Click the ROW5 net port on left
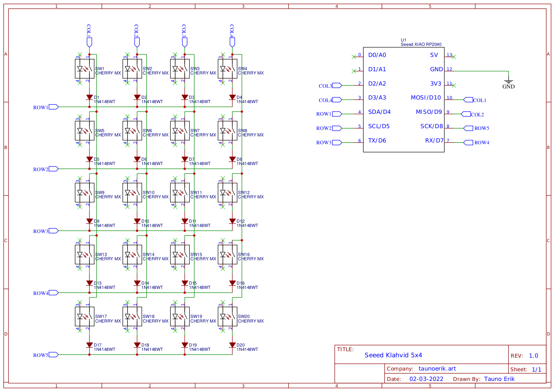Screen dimensions: 554x392 pyautogui.click(x=53, y=355)
